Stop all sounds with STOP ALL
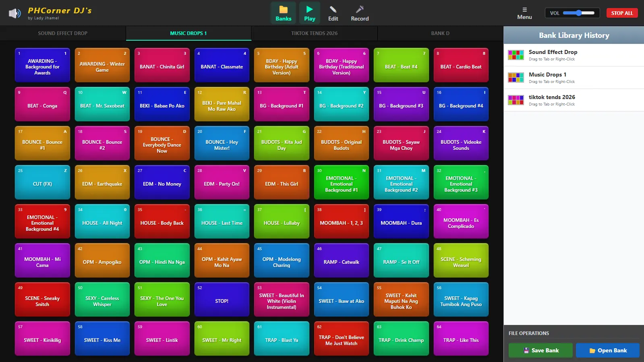This screenshot has width=644, height=362. coord(622,13)
